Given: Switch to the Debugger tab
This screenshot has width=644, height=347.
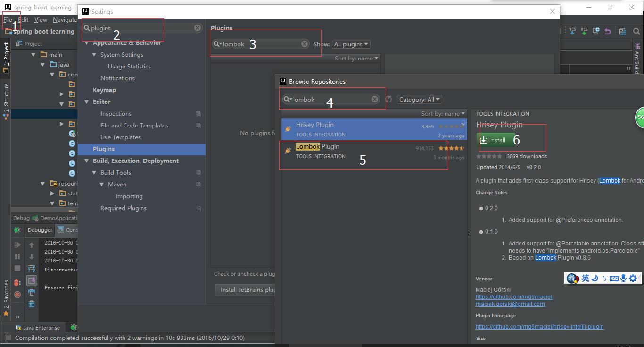Looking at the screenshot, I should [40, 229].
